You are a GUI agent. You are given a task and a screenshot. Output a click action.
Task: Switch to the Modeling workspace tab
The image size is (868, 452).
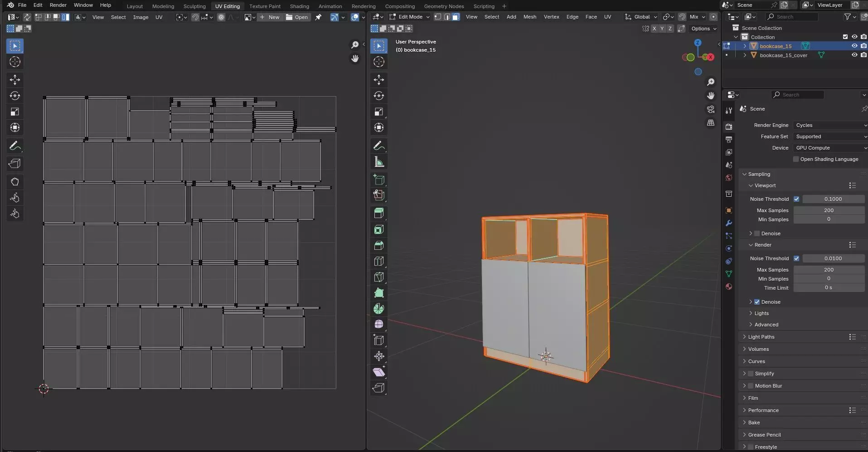pos(163,6)
